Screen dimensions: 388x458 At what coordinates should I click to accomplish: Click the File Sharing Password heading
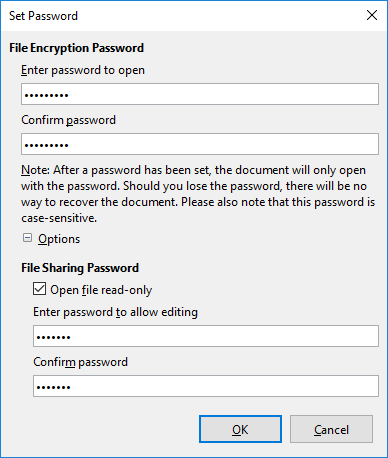tap(80, 268)
